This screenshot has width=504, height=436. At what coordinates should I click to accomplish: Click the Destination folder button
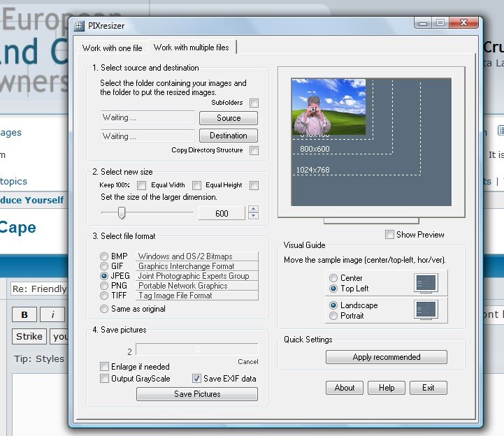[228, 136]
